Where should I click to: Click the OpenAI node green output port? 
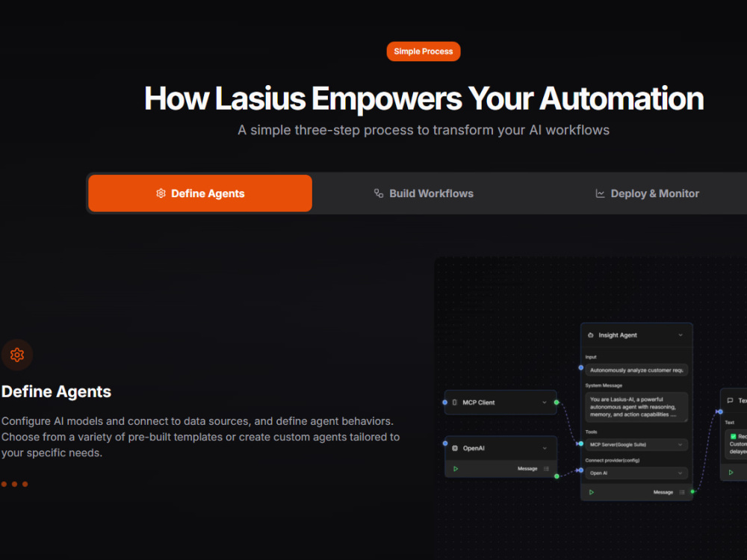click(x=557, y=476)
